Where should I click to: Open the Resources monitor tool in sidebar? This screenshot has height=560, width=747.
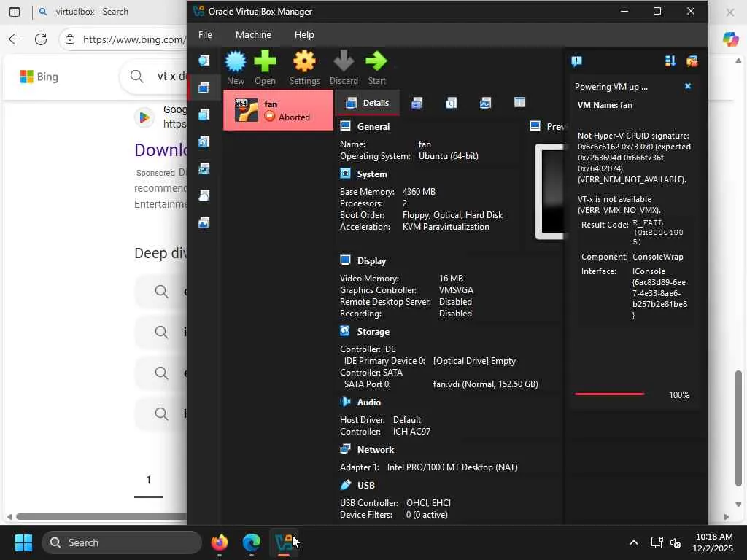pyautogui.click(x=204, y=223)
